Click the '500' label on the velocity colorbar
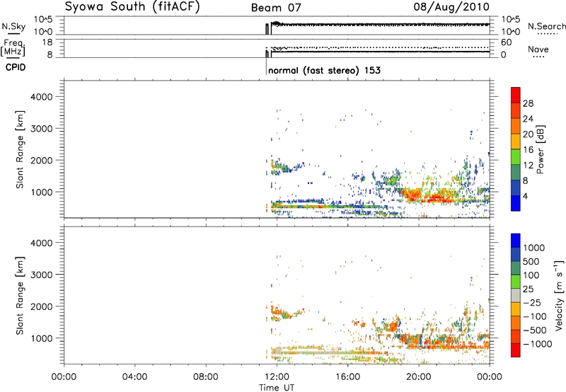This screenshot has height=392, width=566. pyautogui.click(x=531, y=262)
